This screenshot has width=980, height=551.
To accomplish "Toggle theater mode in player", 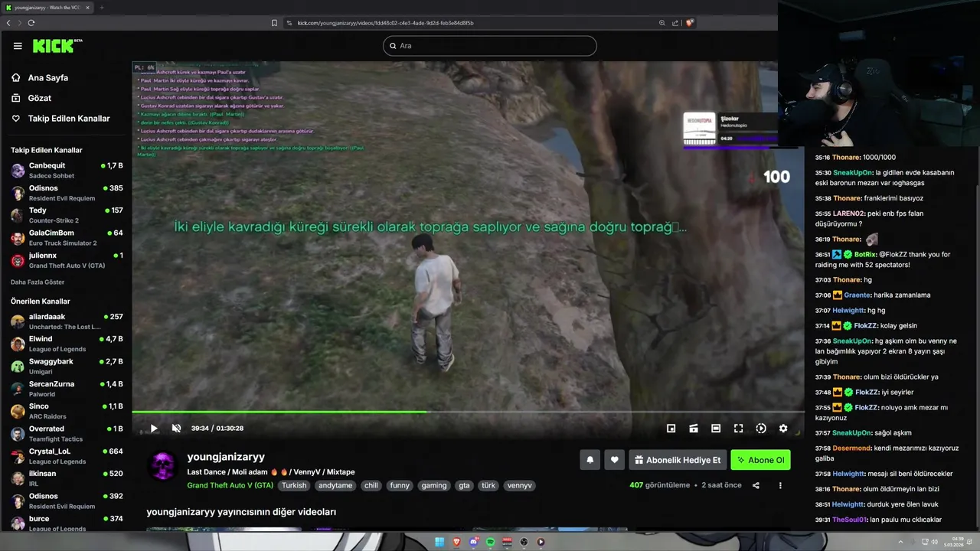I will coord(716,429).
